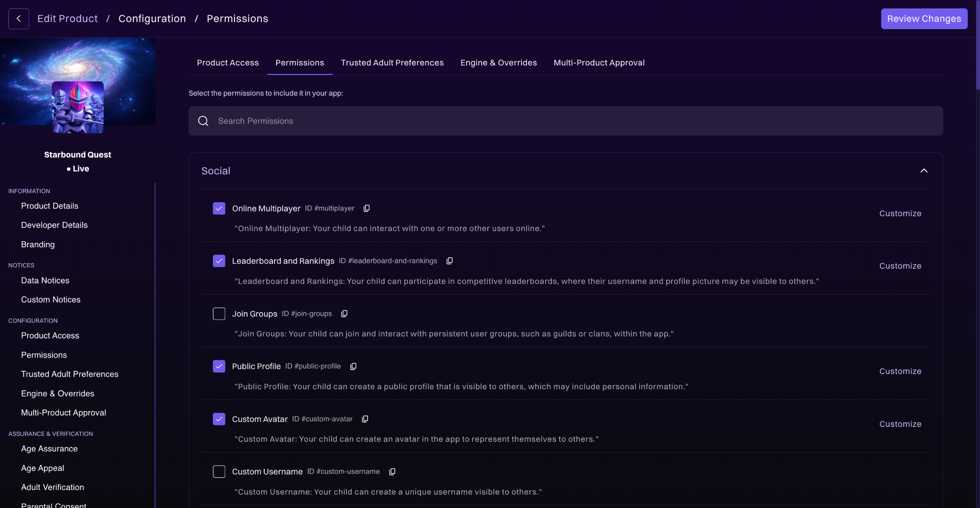Copy the #custom-avatar permission ID

[x=365, y=419]
